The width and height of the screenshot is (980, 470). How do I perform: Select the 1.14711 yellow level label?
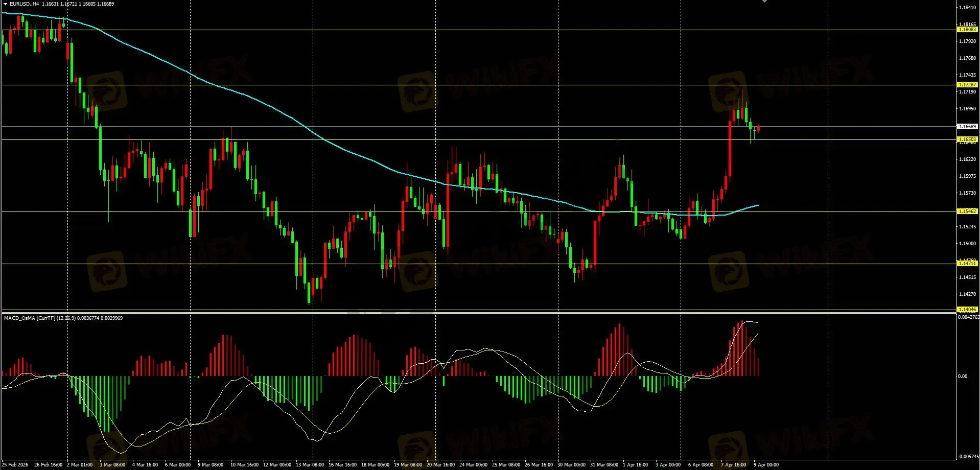967,264
